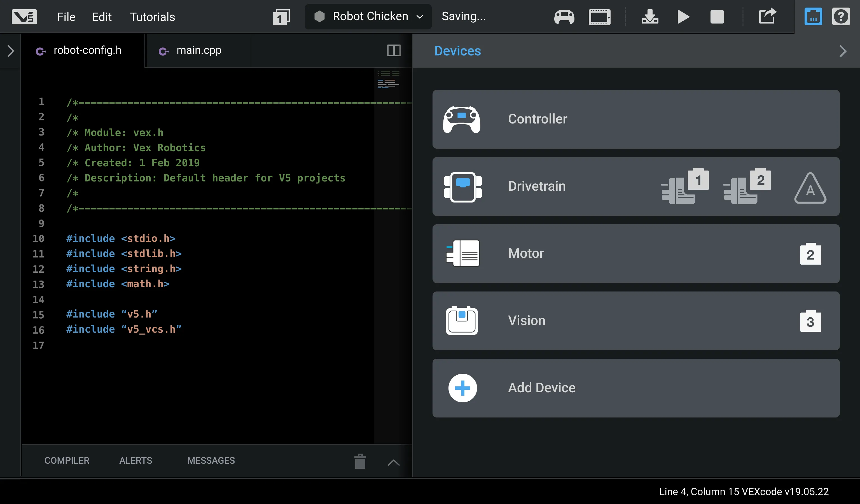Open the Robot Chicken project dropdown
The image size is (860, 504).
[x=368, y=16]
